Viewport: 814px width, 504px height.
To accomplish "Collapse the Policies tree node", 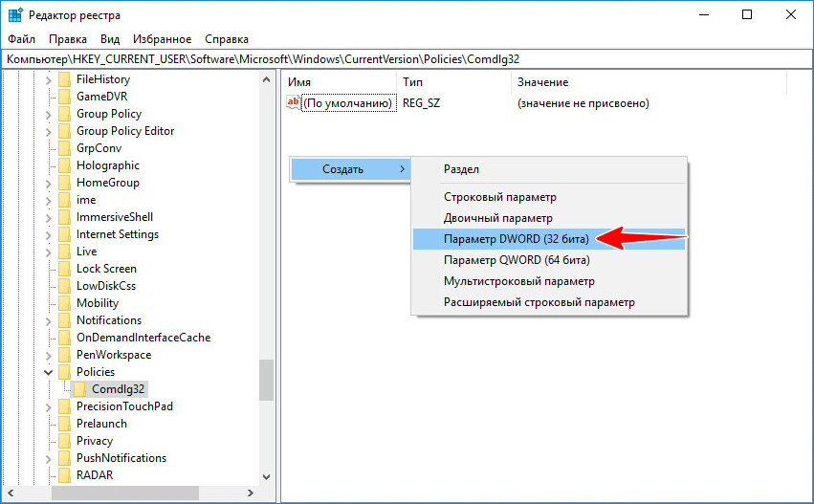I will (x=48, y=372).
